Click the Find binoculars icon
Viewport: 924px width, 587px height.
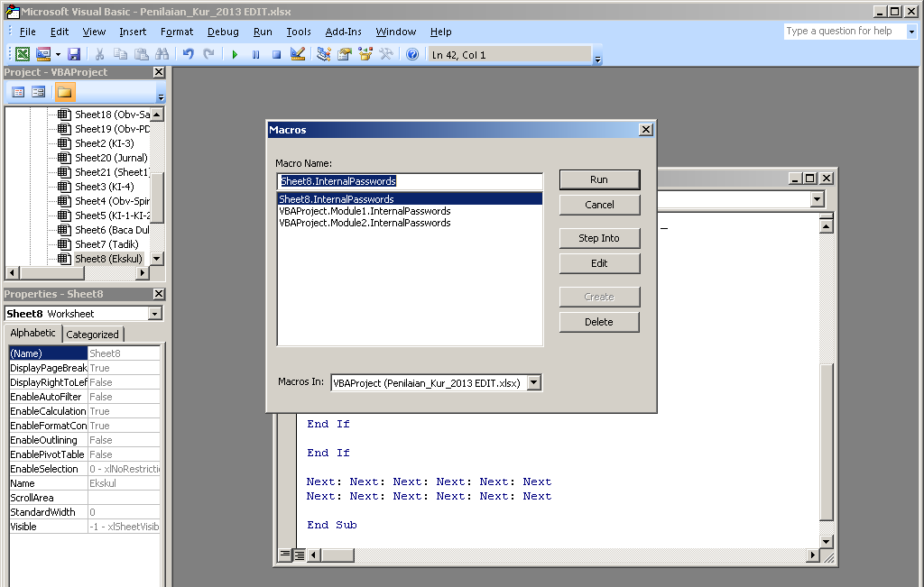tap(162, 54)
